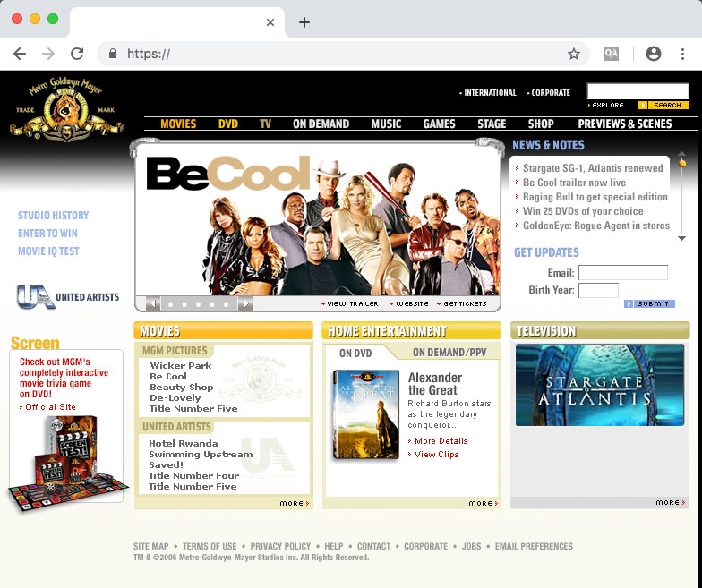This screenshot has height=588, width=702.
Task: Click the Explore link under search box
Action: pyautogui.click(x=605, y=106)
